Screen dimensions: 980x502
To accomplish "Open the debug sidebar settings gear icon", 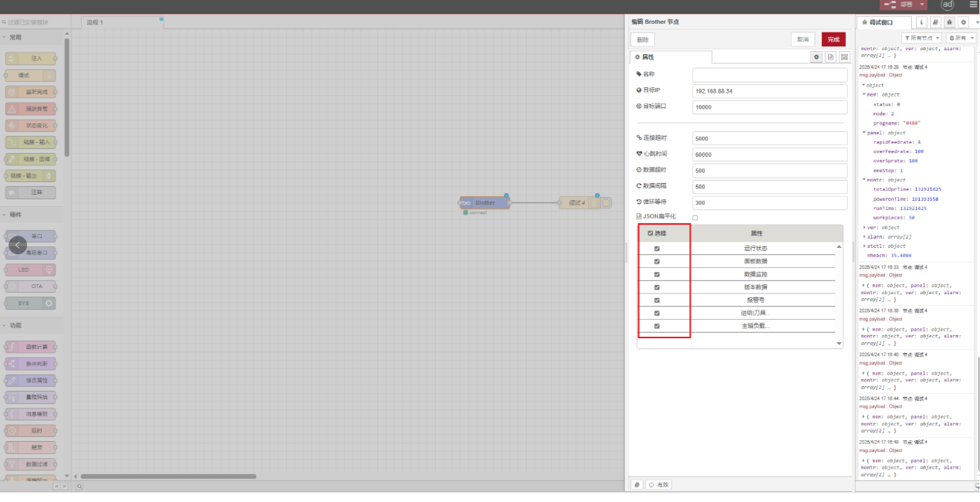I will point(963,22).
